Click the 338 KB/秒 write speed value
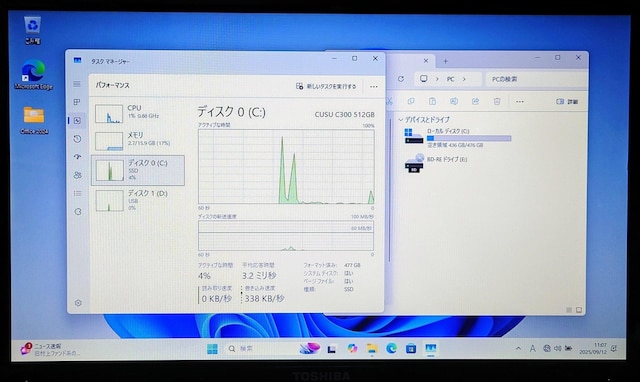 (264, 299)
